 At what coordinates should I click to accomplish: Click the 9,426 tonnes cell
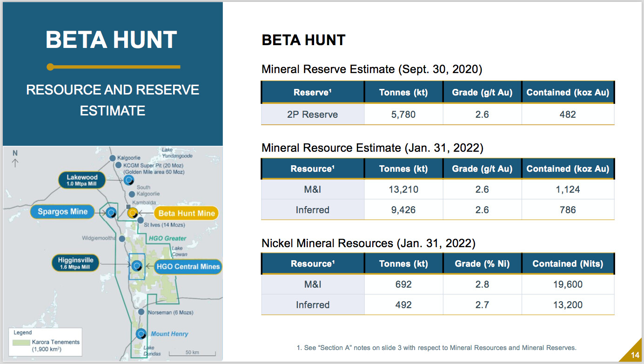[403, 210]
